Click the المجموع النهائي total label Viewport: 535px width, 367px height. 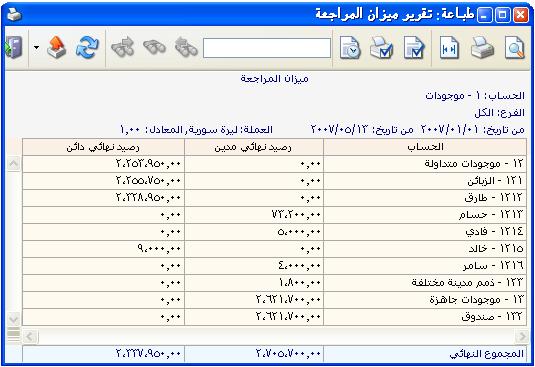point(486,354)
